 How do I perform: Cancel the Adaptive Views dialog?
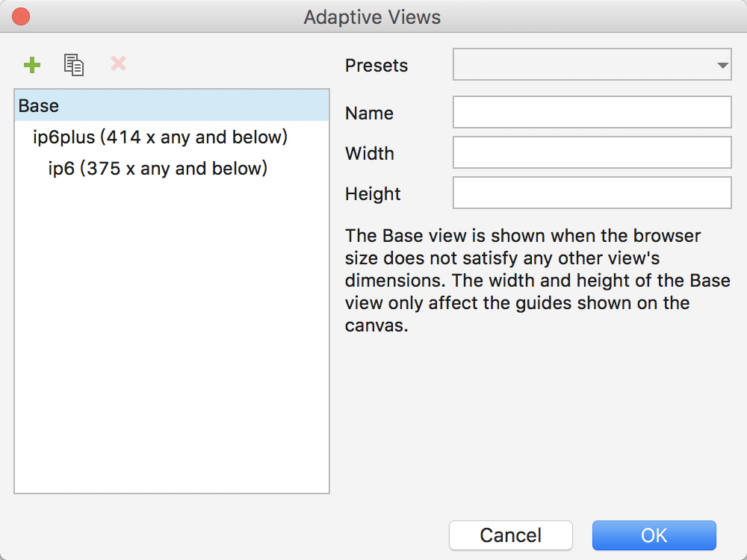click(x=511, y=535)
